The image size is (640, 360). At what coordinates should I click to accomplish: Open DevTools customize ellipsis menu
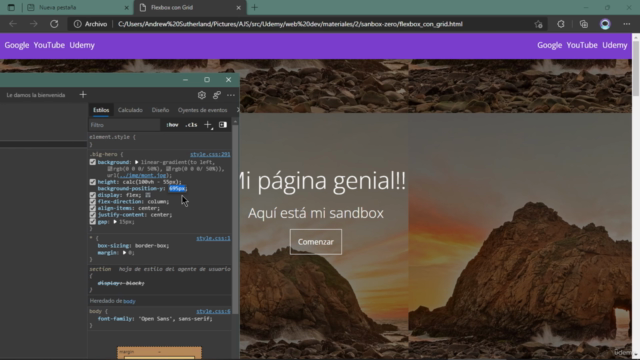231,95
